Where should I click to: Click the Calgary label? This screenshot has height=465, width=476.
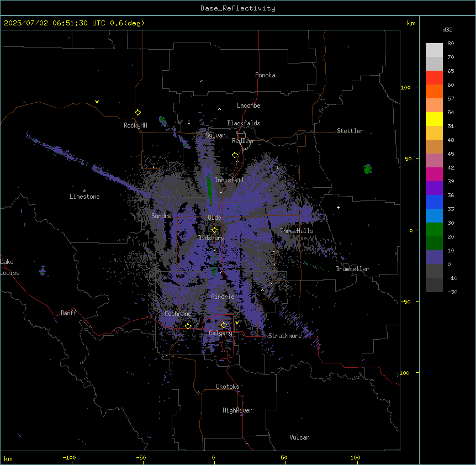click(x=221, y=333)
